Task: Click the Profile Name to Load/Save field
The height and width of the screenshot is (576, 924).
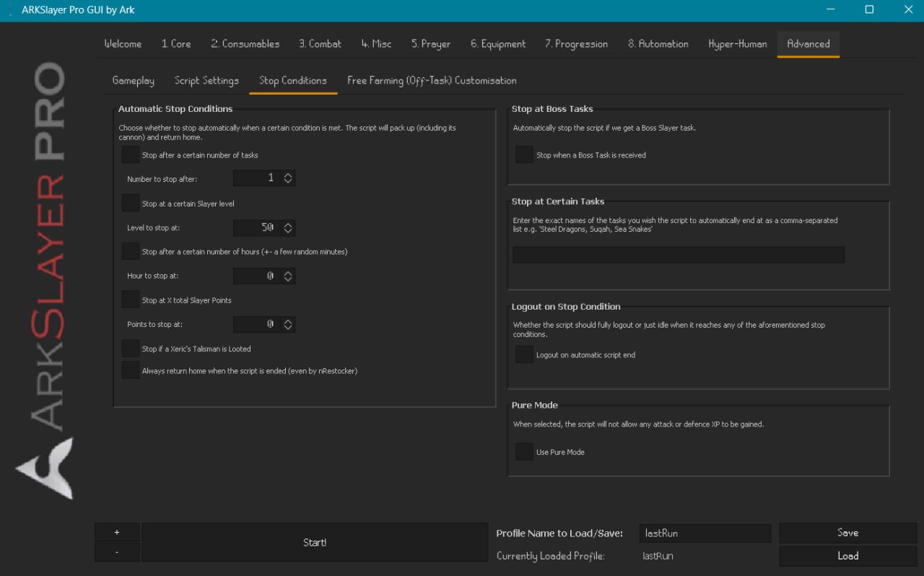Action: (x=705, y=533)
